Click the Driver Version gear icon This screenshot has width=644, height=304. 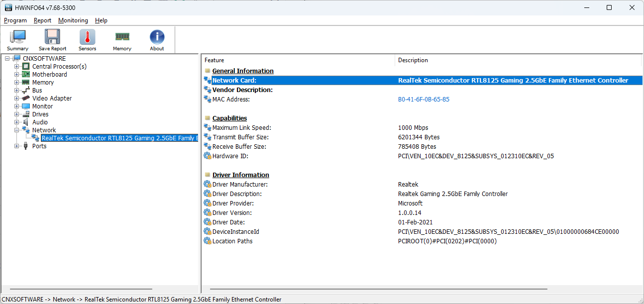coord(208,212)
